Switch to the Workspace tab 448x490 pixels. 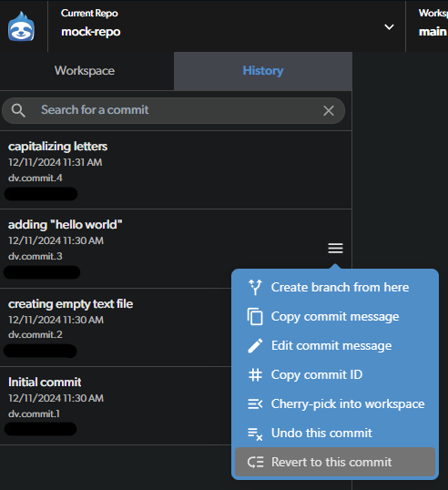(x=85, y=71)
